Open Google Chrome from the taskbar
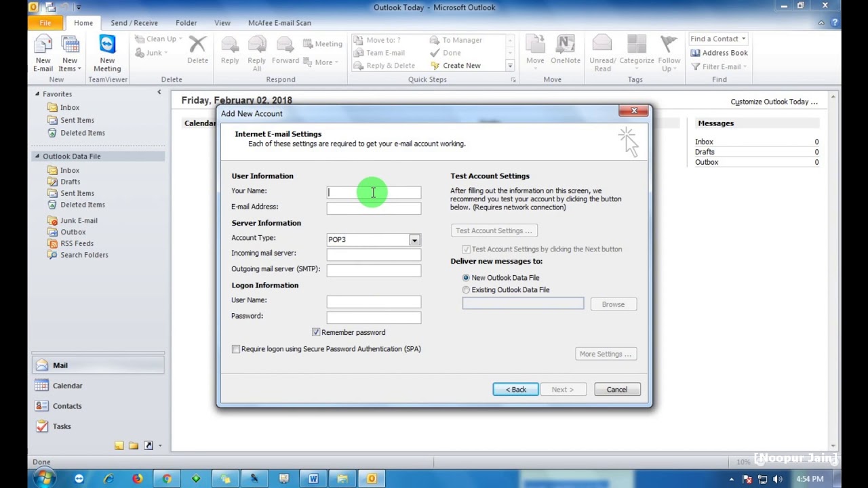The width and height of the screenshot is (868, 488). [x=167, y=479]
